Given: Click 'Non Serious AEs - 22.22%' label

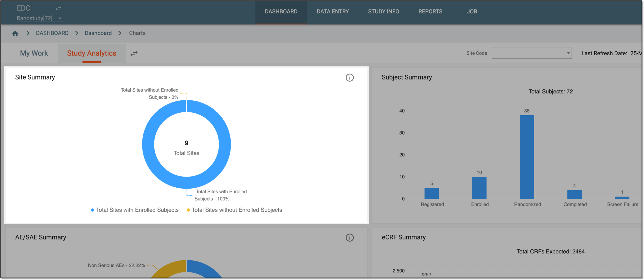Looking at the screenshot, I should (x=116, y=265).
